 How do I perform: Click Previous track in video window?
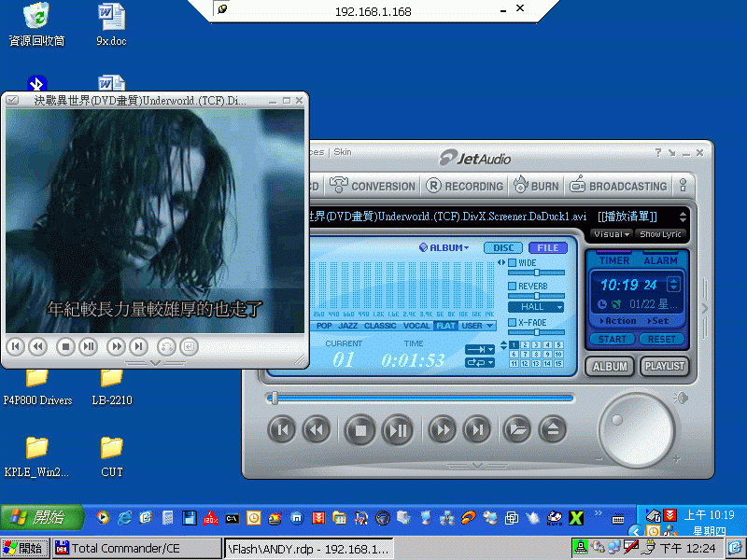tap(15, 346)
